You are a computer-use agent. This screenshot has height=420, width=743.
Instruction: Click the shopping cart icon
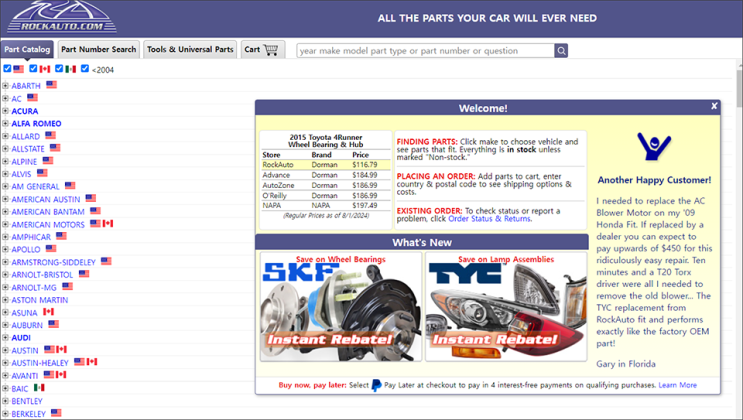271,49
